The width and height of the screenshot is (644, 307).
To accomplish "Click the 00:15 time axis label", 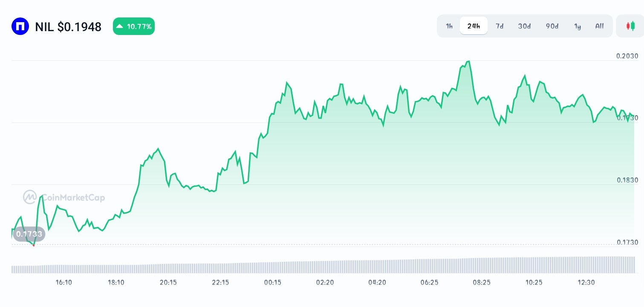I will (x=273, y=282).
